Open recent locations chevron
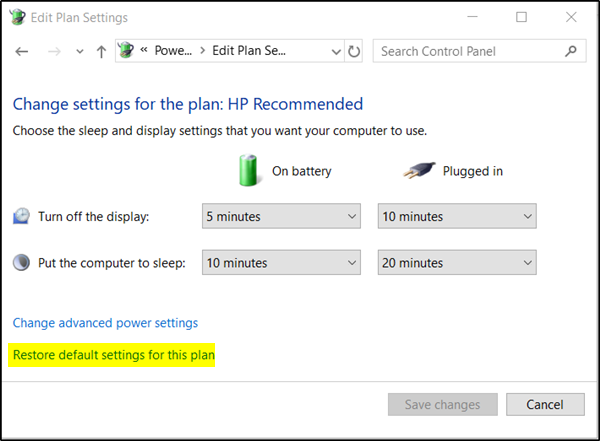Screen dimensions: 600x441 [x=80, y=52]
